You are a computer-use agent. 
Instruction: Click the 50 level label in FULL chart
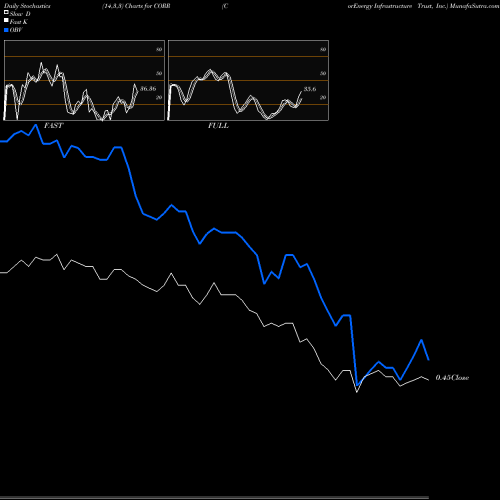pos(323,73)
